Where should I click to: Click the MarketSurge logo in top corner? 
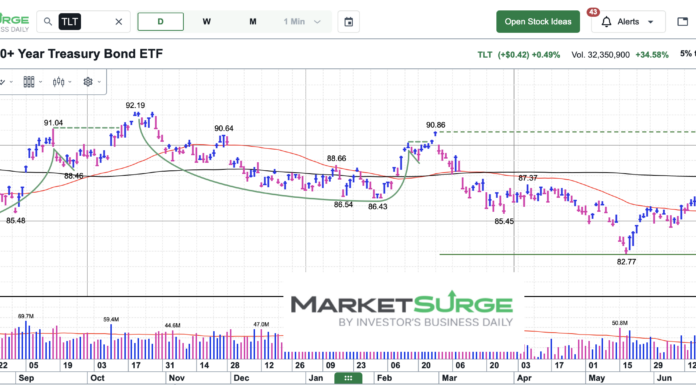(x=14, y=22)
